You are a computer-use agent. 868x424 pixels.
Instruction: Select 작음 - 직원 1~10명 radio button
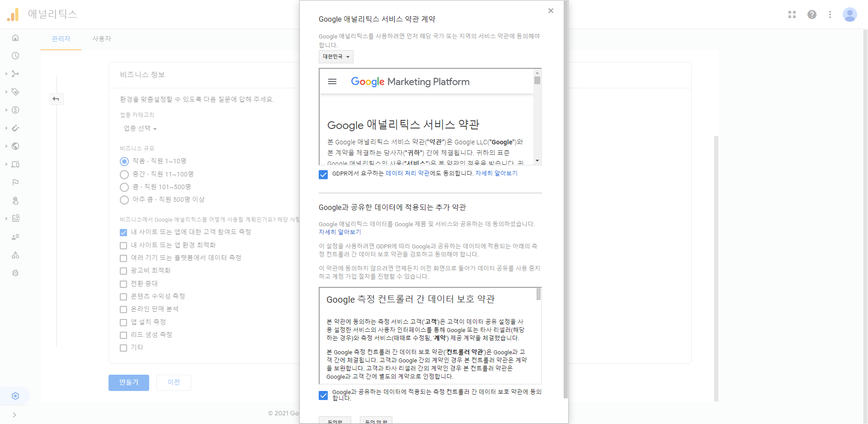pos(124,162)
